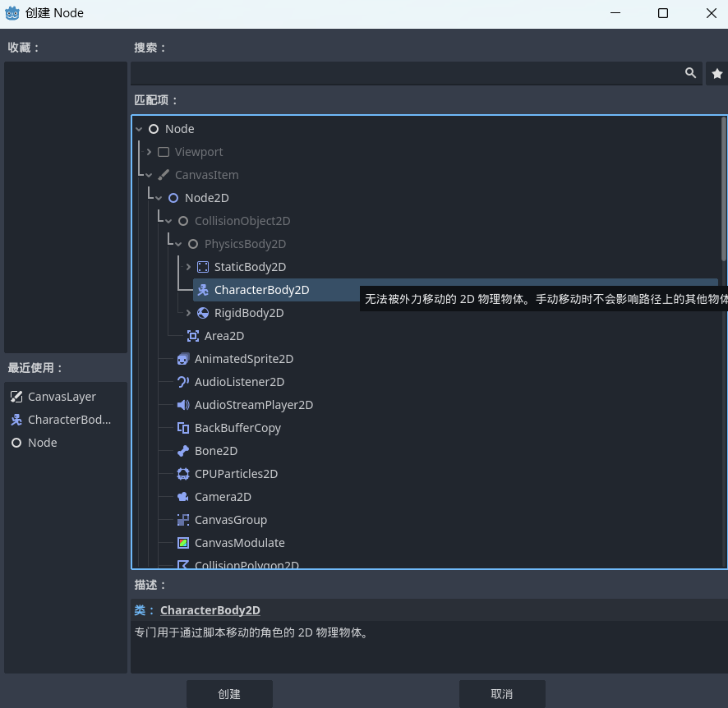Pick the AudioStreamPlayer2D speaker icon
Image resolution: width=728 pixels, height=708 pixels.
click(x=183, y=405)
